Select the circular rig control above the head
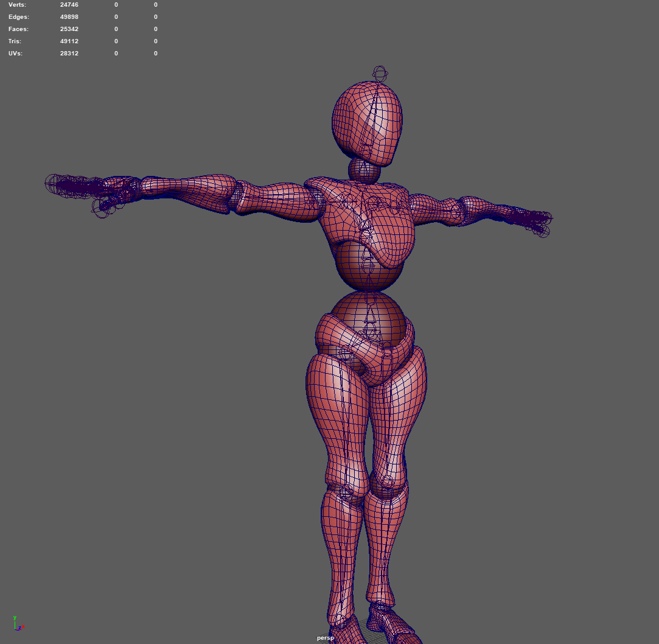 380,74
